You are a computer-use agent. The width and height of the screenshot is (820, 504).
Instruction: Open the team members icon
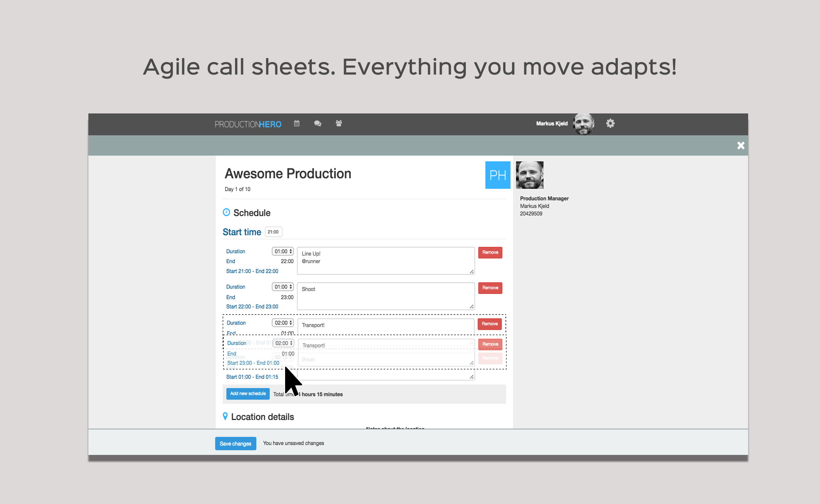339,123
